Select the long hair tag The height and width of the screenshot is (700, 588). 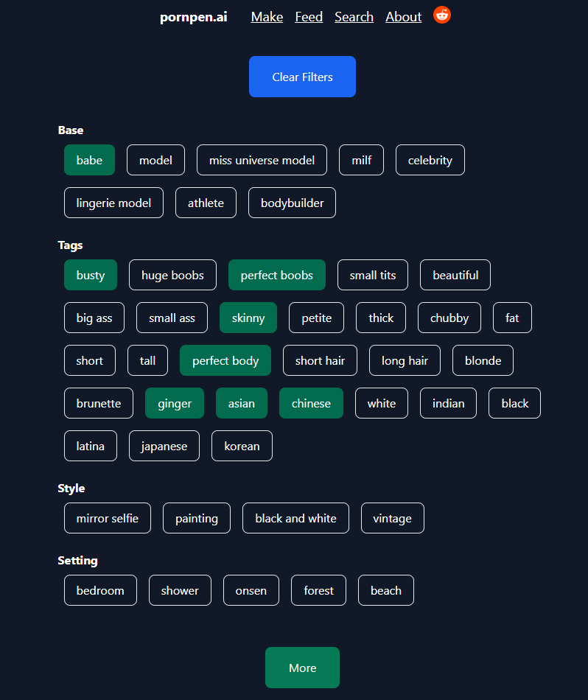pos(405,360)
